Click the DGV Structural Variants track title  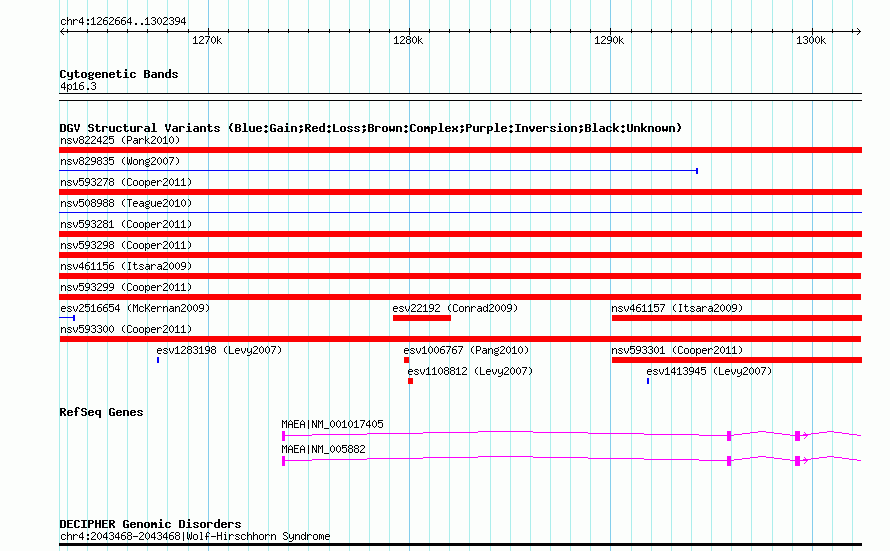(x=371, y=128)
